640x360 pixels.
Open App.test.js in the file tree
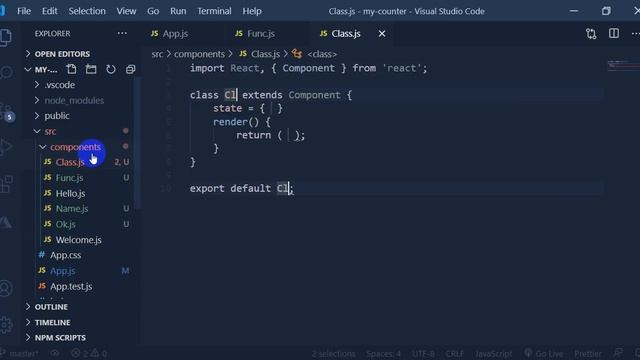point(71,287)
